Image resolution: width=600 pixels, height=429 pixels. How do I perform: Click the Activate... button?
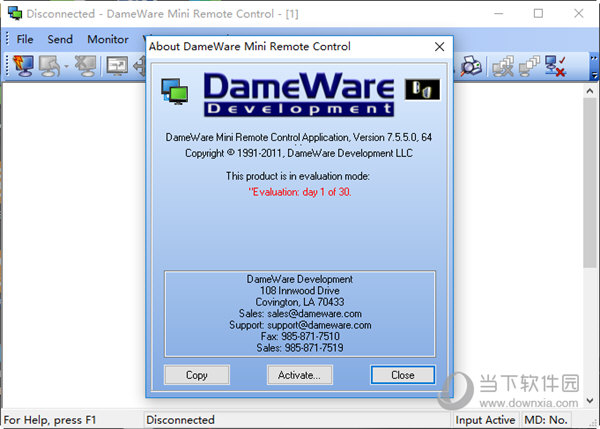pyautogui.click(x=300, y=375)
